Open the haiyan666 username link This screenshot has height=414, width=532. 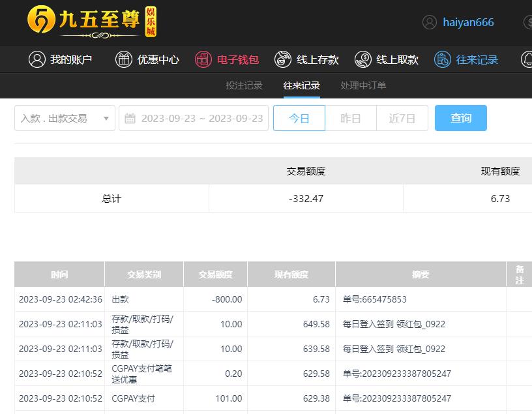click(x=468, y=22)
